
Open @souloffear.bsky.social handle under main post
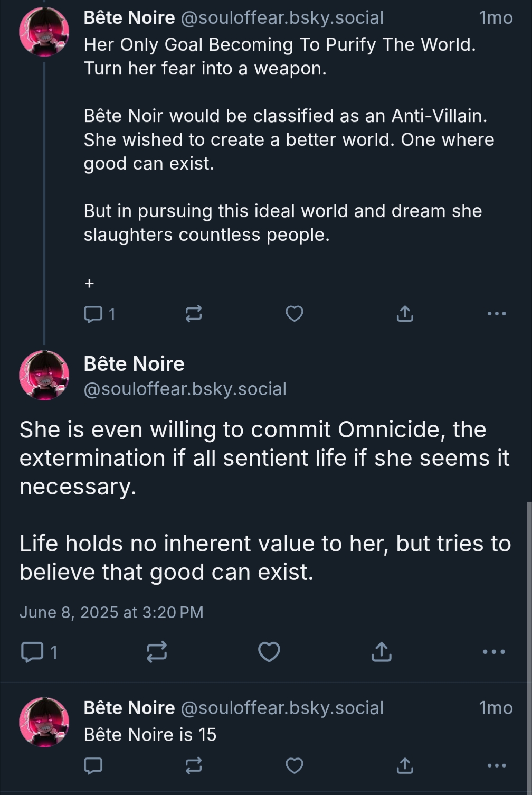click(x=185, y=389)
